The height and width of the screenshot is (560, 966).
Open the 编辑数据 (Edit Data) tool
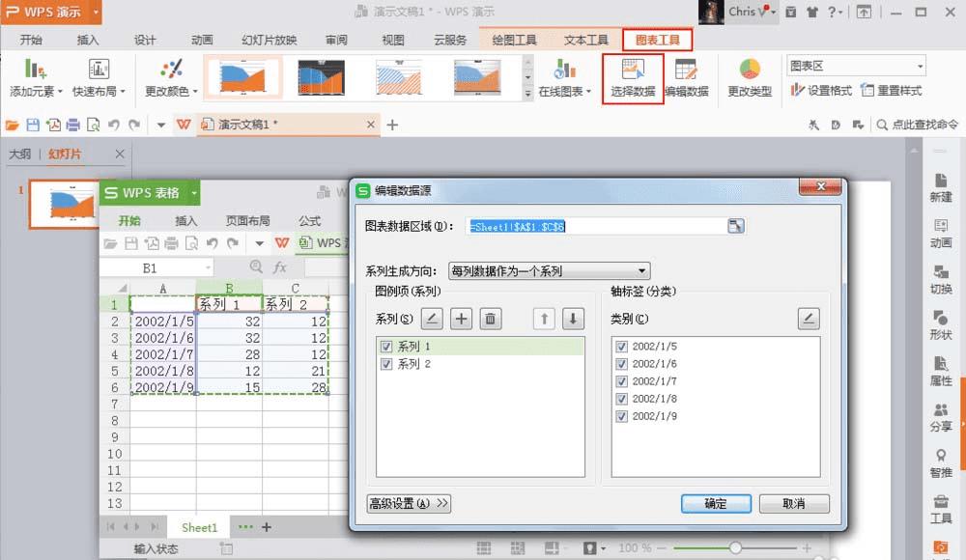pyautogui.click(x=686, y=78)
